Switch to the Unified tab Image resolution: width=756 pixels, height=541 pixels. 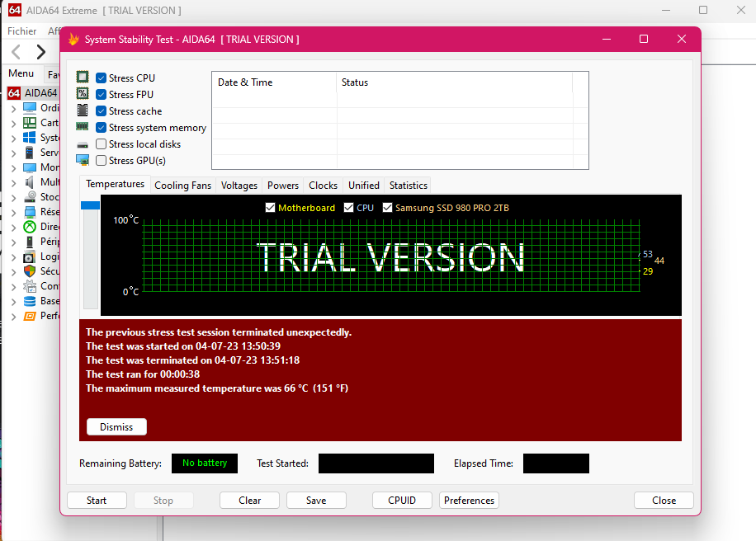click(363, 186)
